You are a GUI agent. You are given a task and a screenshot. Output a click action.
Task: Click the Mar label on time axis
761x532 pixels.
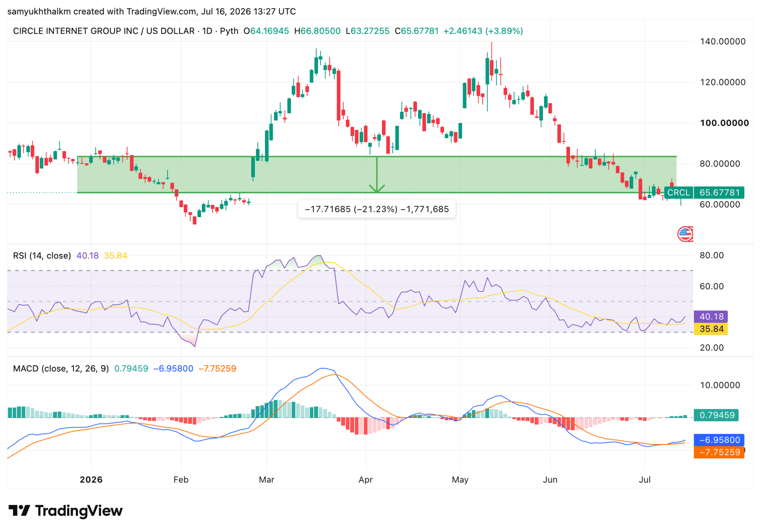click(x=267, y=480)
